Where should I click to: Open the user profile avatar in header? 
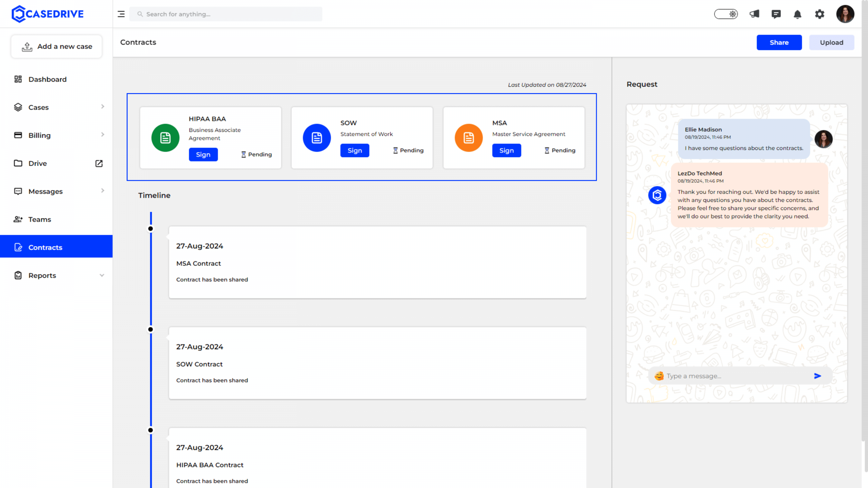tap(845, 14)
